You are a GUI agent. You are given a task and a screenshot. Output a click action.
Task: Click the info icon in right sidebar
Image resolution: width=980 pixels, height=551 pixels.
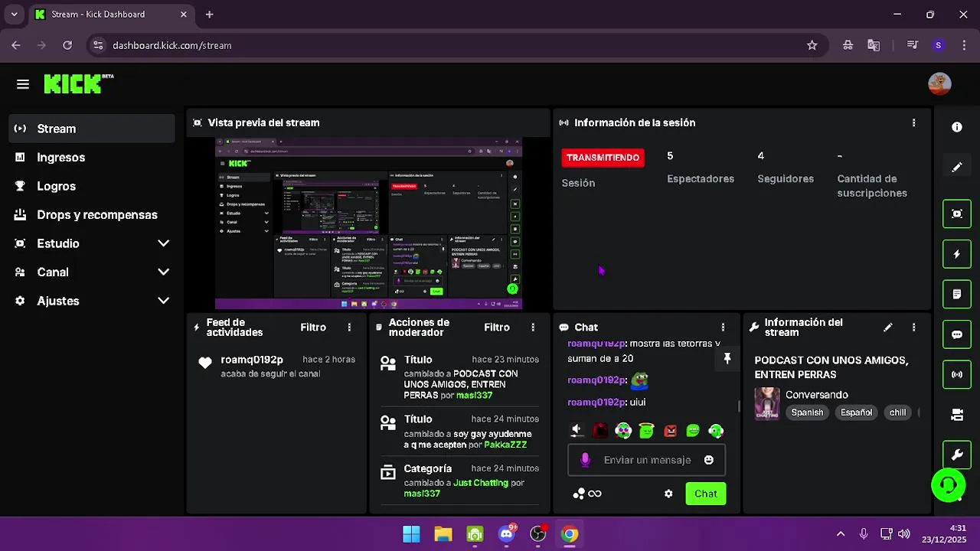pyautogui.click(x=957, y=127)
